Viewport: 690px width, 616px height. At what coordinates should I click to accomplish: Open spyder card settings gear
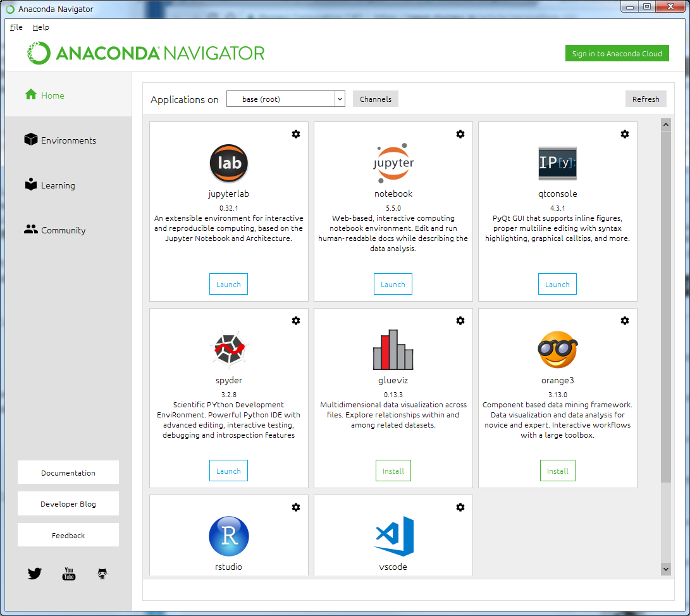(296, 321)
